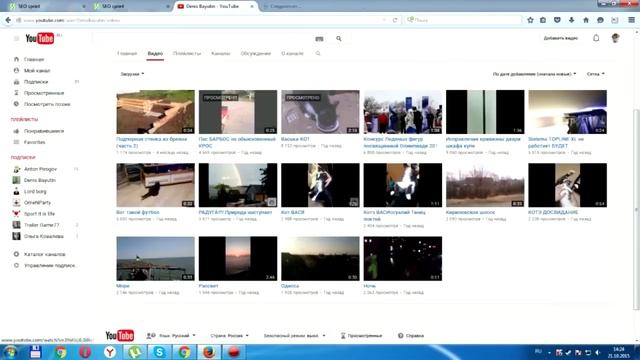
Task: Click the bookmark star icon in Firefox toolbar
Action: point(530,20)
